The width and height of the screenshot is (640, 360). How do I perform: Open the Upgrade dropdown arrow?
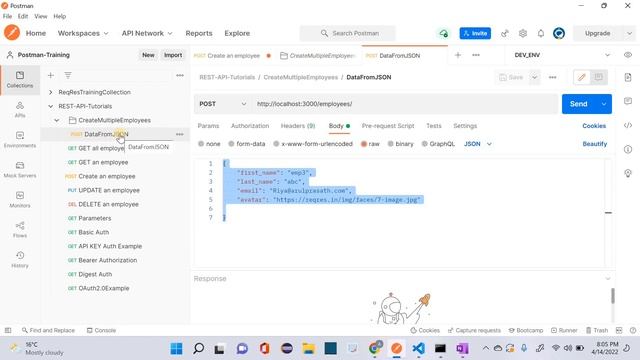(x=629, y=33)
